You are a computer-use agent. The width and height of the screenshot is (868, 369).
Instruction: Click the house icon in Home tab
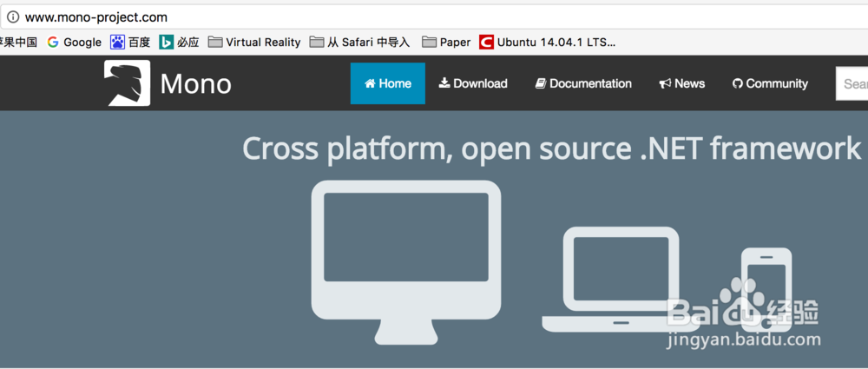(371, 83)
